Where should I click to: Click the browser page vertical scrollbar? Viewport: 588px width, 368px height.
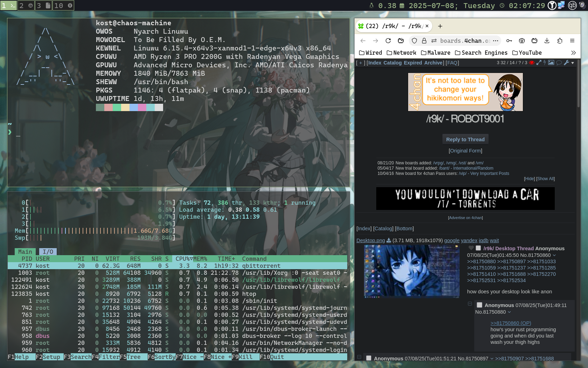coord(579,84)
